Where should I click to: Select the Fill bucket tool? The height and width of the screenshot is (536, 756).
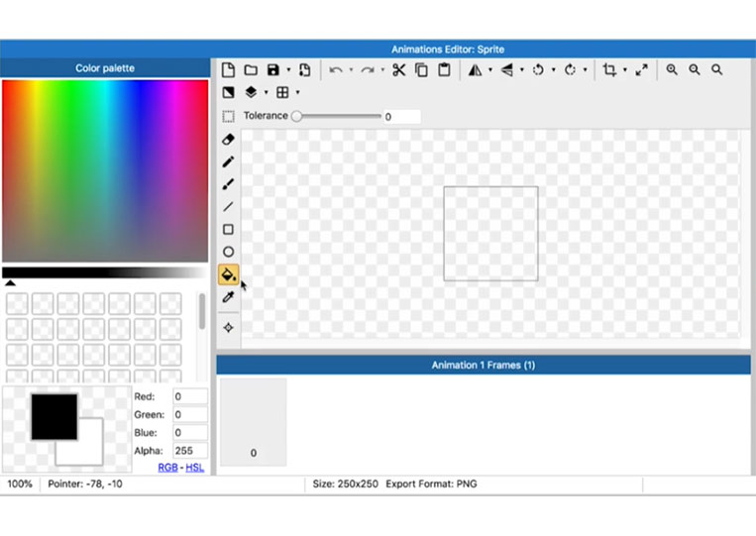228,274
